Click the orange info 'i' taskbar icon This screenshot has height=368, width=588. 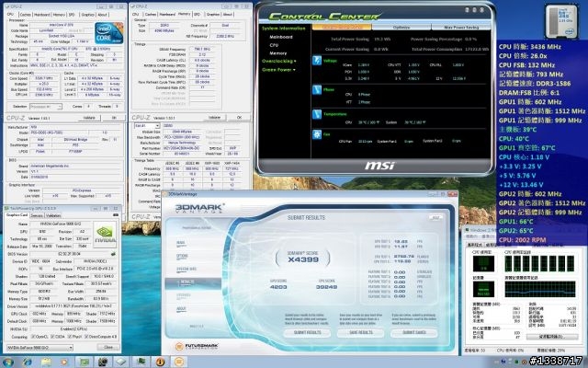point(160,362)
